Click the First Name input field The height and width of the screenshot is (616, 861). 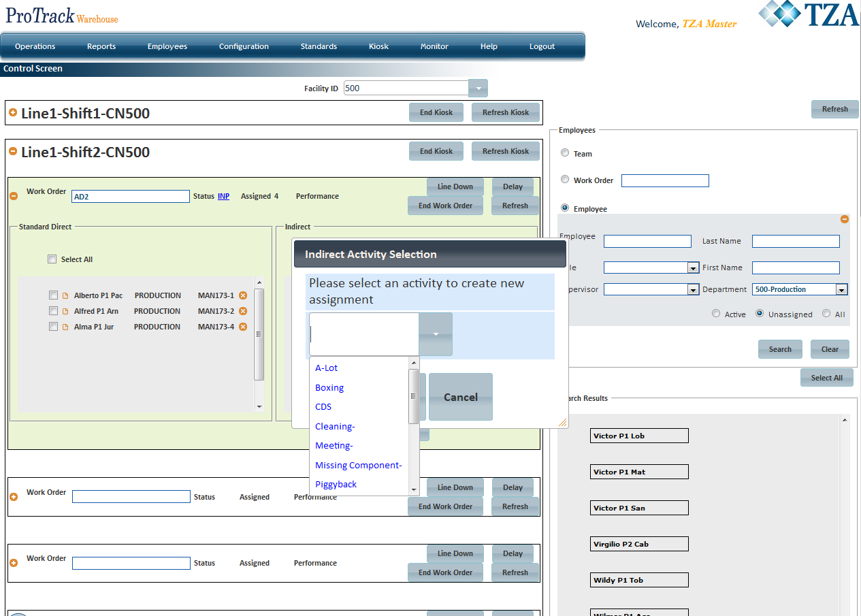(796, 268)
